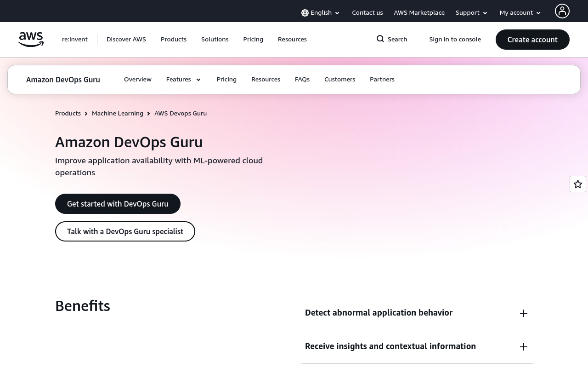588x368 pixels.
Task: Open the Products top menu
Action: (174, 39)
